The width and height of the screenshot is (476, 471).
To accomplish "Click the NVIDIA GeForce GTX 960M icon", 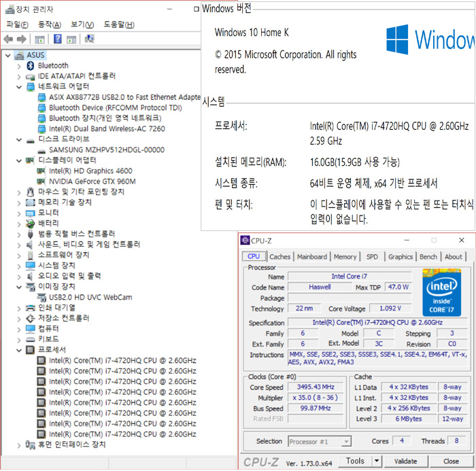I will [41, 181].
